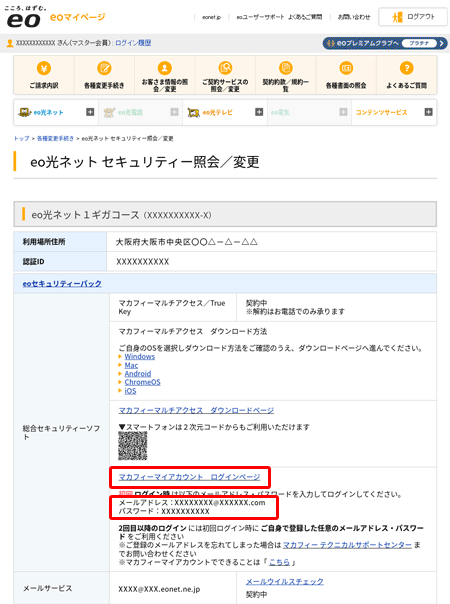Open マカフィーテクニカルサポートセンター link
450x604 pixels.
point(347,545)
